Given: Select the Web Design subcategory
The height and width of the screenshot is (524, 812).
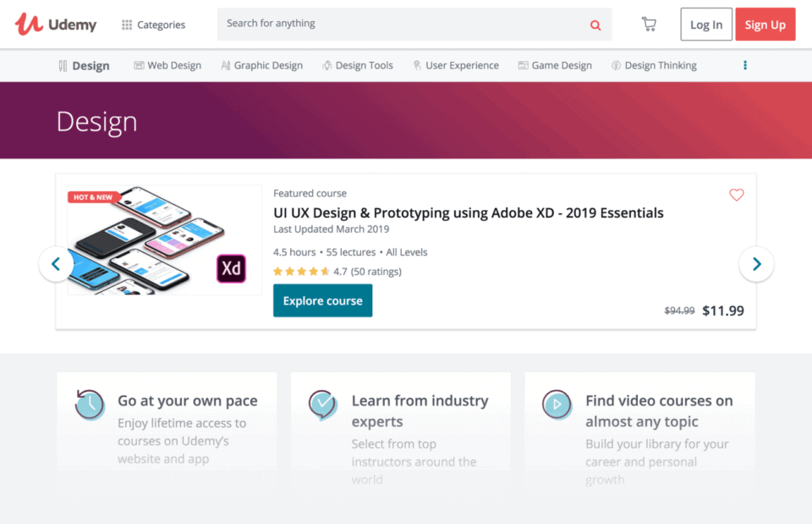Looking at the screenshot, I should tap(167, 65).
